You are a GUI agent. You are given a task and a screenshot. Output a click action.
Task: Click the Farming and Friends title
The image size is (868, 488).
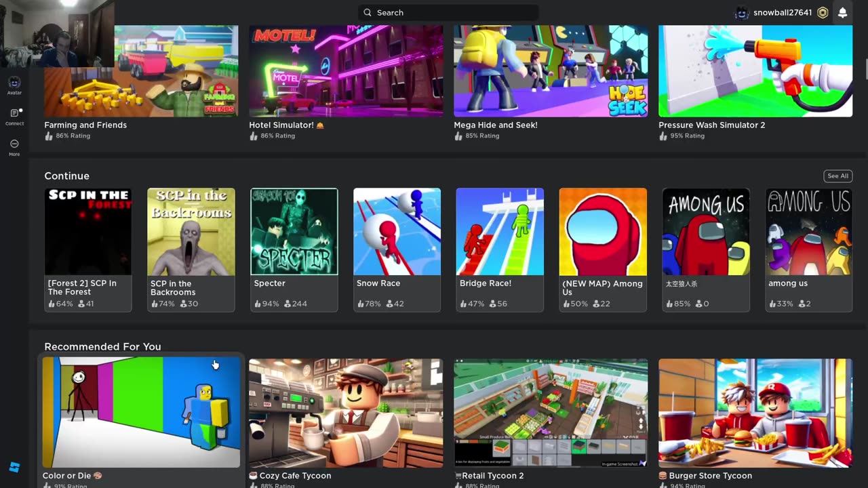(x=85, y=125)
